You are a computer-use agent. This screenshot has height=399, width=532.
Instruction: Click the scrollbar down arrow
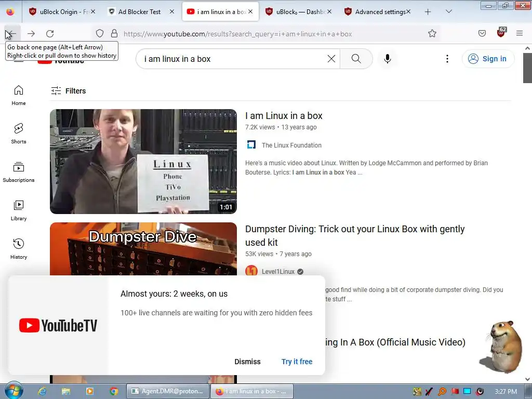527,379
